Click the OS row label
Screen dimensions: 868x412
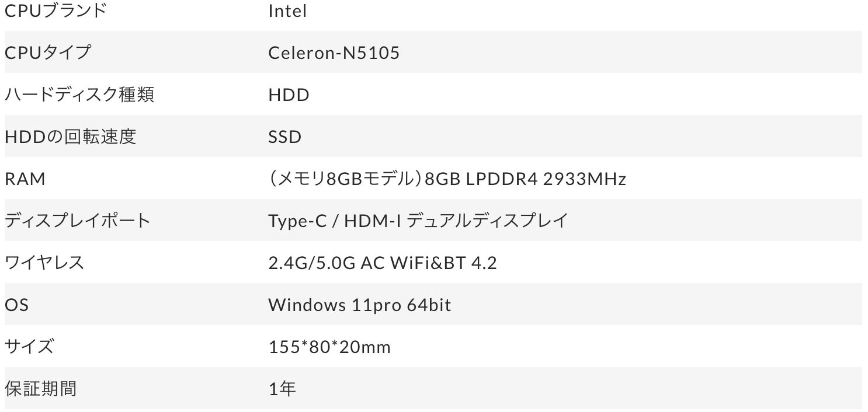click(x=16, y=305)
